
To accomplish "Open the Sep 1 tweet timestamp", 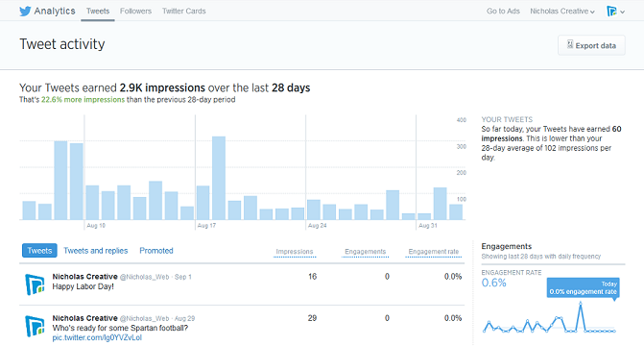I will (183, 277).
